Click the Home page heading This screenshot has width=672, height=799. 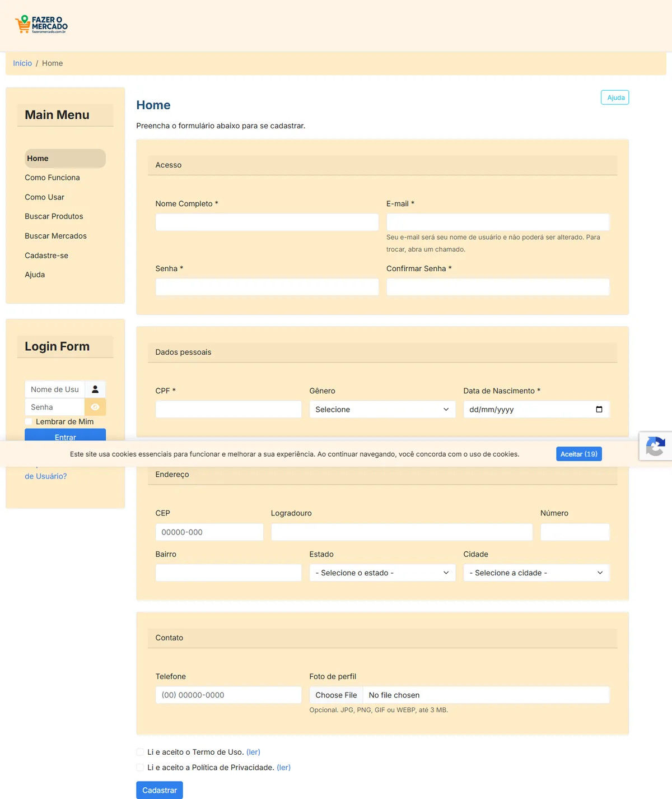[153, 105]
